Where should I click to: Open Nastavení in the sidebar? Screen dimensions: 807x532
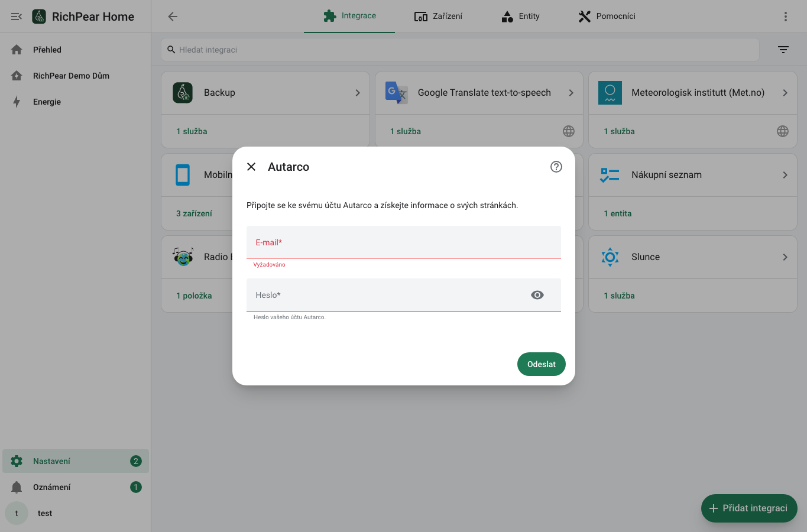point(76,461)
